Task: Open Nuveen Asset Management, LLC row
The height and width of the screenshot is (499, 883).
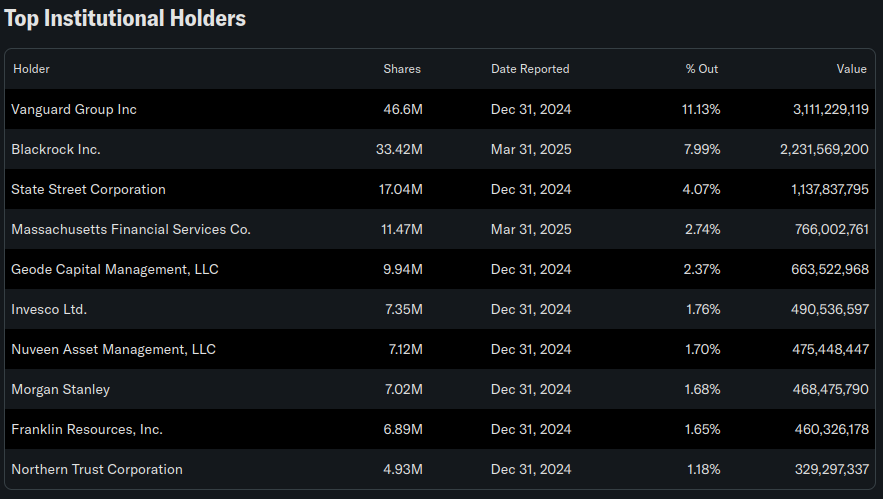Action: [x=440, y=349]
